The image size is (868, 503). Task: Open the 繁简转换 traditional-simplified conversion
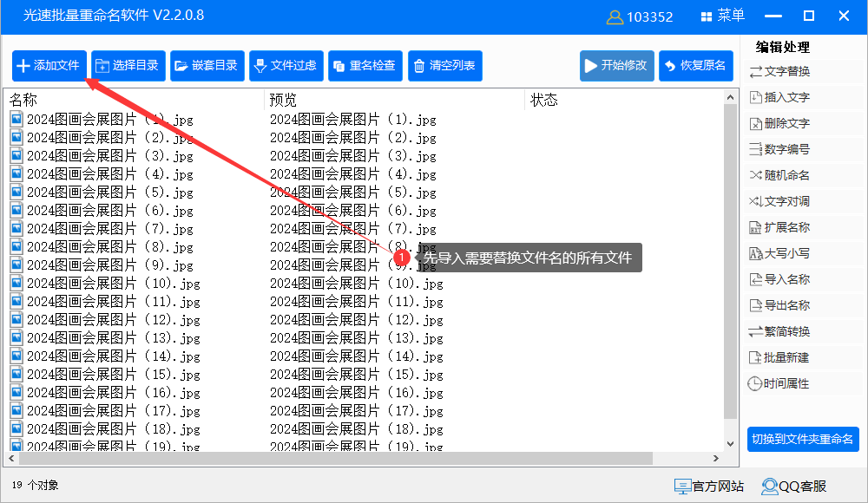click(780, 331)
